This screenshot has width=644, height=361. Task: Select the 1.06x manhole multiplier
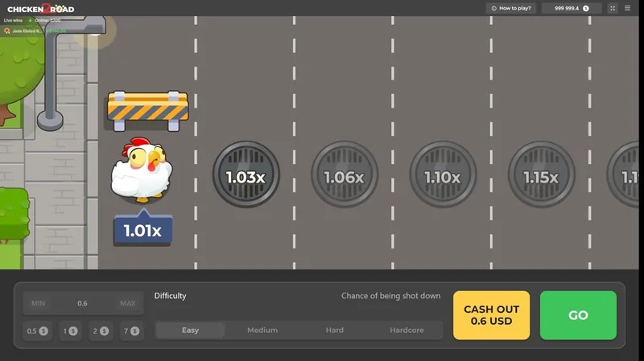345,177
